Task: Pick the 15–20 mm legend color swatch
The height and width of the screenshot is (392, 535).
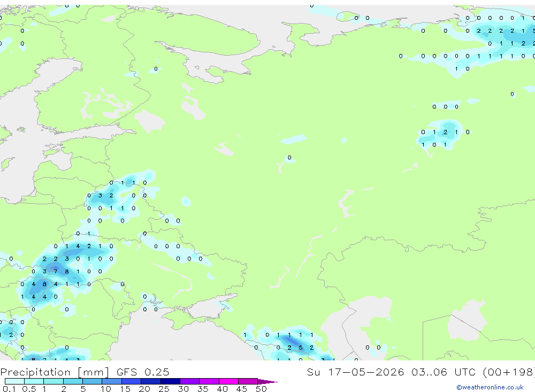Action: click(x=132, y=381)
